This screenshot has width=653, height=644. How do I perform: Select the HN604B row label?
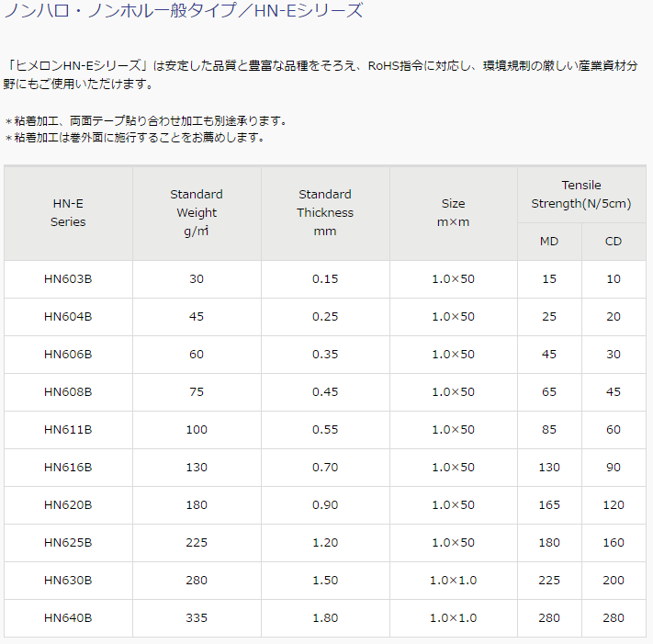[68, 317]
